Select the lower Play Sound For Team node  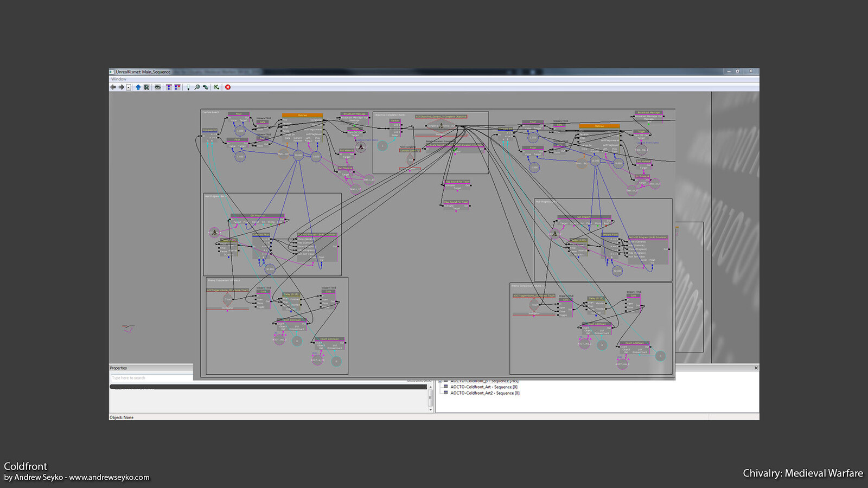pos(456,204)
